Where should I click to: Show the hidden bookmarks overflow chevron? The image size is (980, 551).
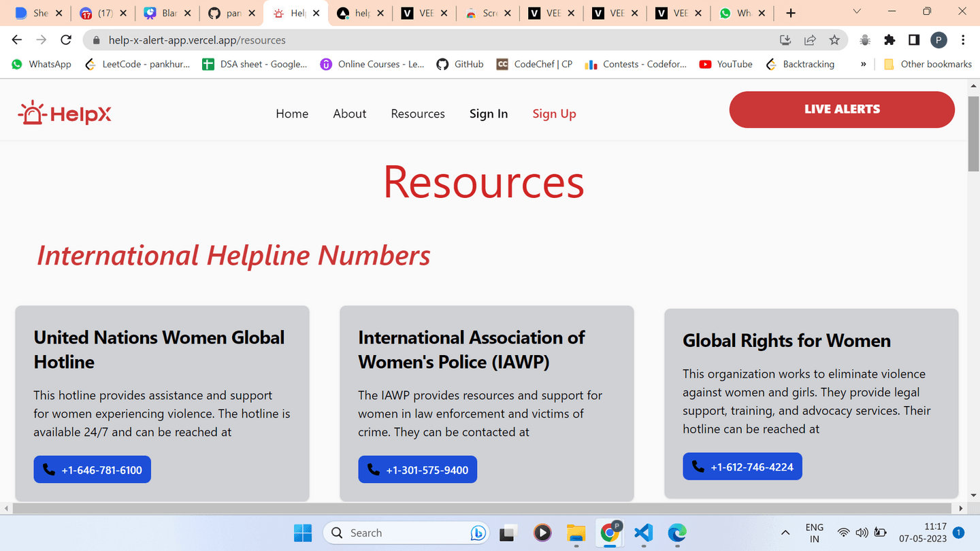tap(863, 64)
